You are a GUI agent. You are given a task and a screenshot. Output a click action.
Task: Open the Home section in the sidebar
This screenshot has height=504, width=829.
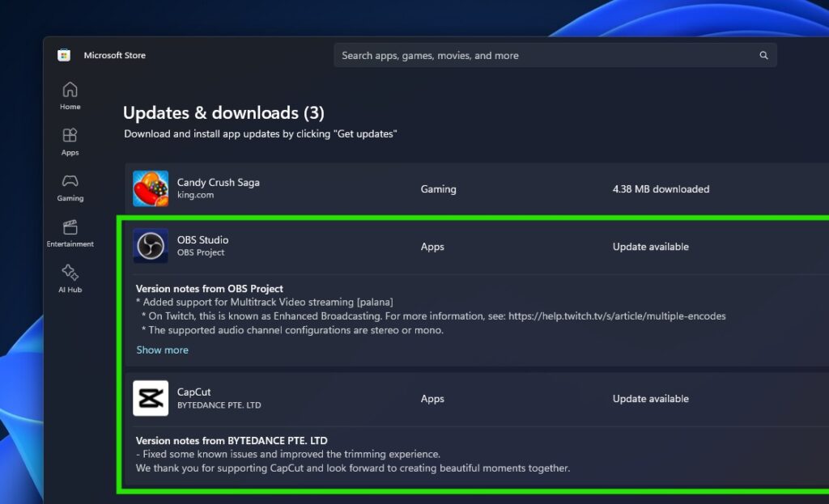click(69, 93)
